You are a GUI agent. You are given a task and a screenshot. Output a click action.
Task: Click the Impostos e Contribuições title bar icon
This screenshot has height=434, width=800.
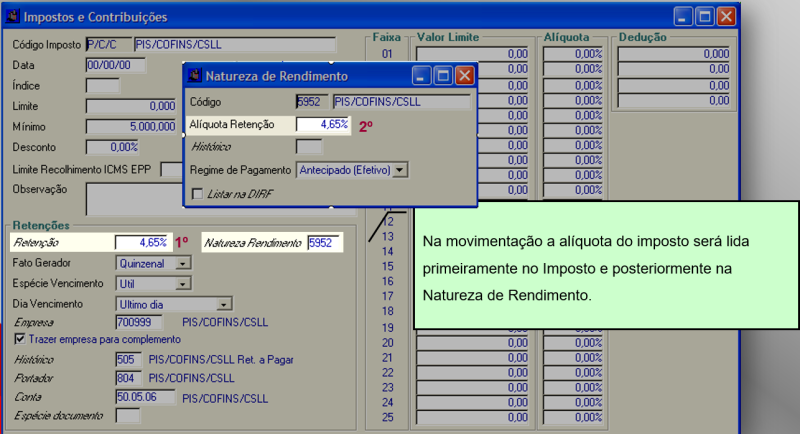coord(13,16)
